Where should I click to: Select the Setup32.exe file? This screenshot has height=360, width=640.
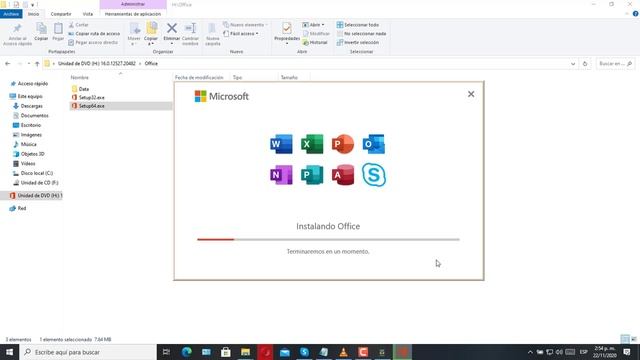pos(88,98)
